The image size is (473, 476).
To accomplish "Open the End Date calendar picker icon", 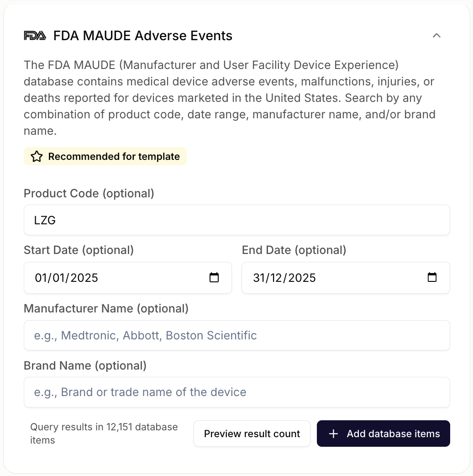I will tap(432, 277).
